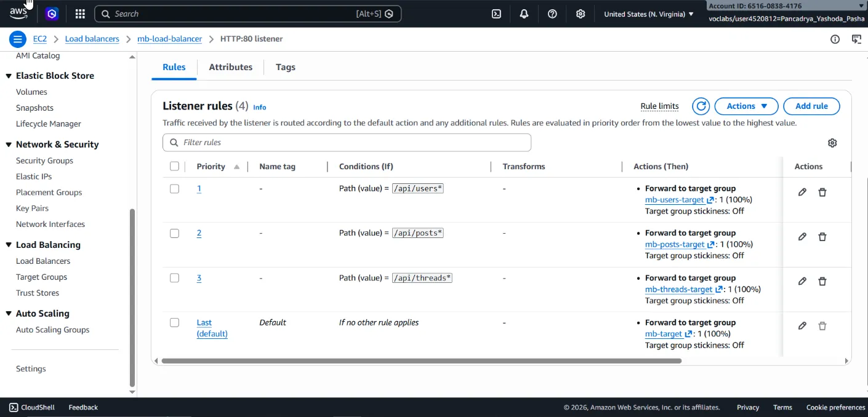
Task: Open the Rule limits link
Action: pos(659,106)
